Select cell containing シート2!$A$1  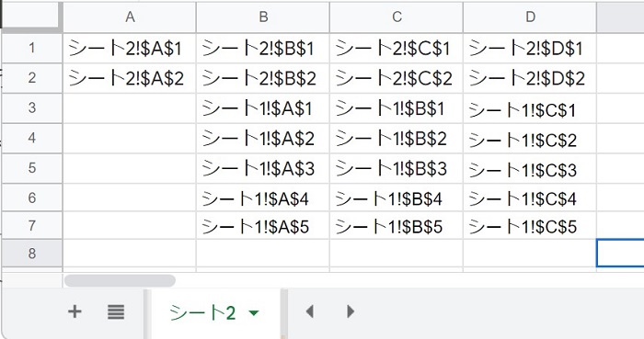[x=130, y=49]
